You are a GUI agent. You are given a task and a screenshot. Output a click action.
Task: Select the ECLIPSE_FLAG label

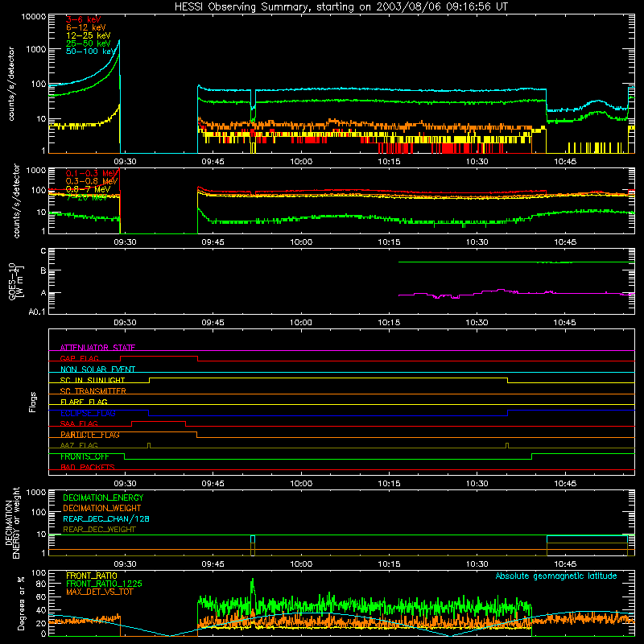tap(88, 413)
